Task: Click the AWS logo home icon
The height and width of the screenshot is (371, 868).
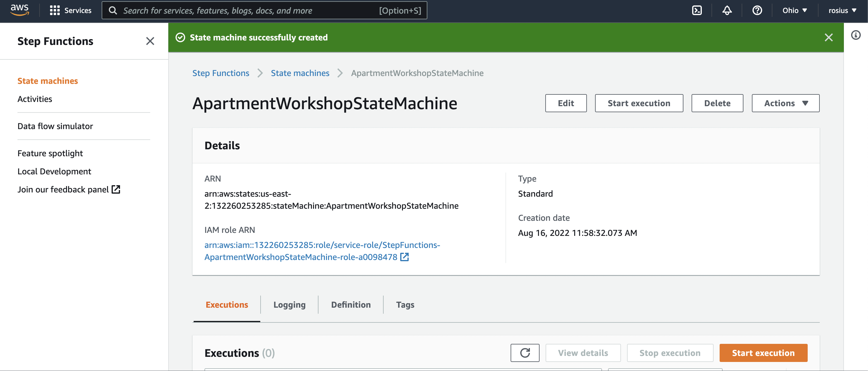Action: click(20, 10)
